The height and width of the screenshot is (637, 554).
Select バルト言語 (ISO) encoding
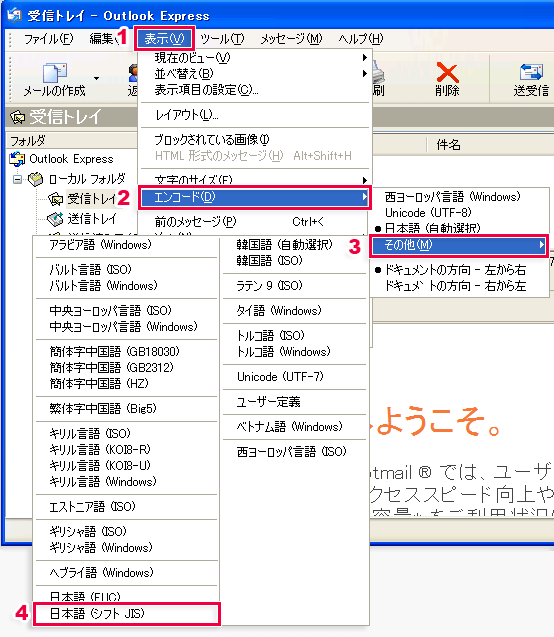click(x=127, y=270)
